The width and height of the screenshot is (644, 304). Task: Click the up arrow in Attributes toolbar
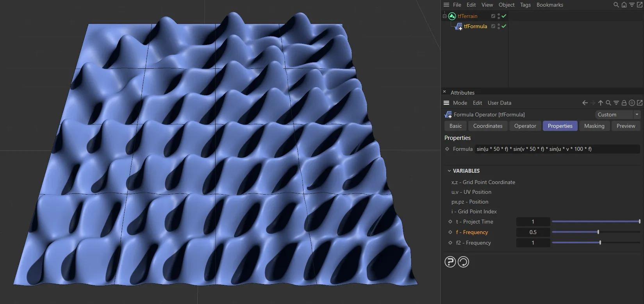(x=601, y=103)
